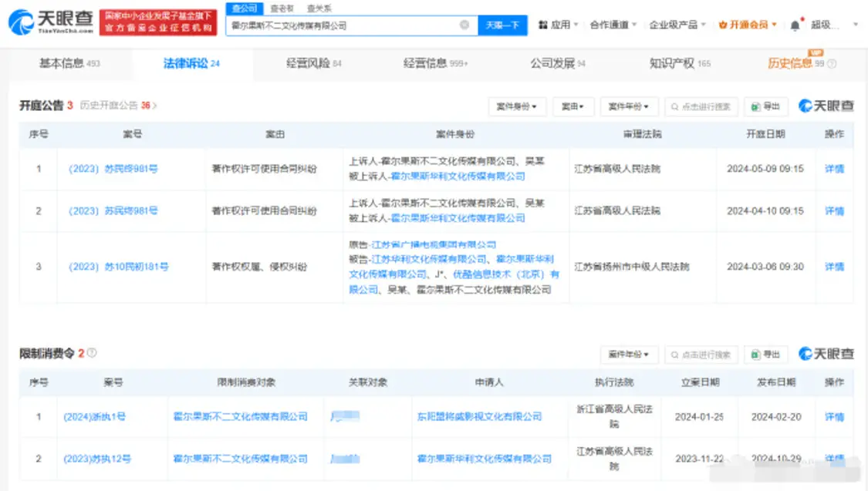This screenshot has width=868, height=491.
Task: Click the help icon beside 历史信息 tab
Action: click(x=832, y=64)
